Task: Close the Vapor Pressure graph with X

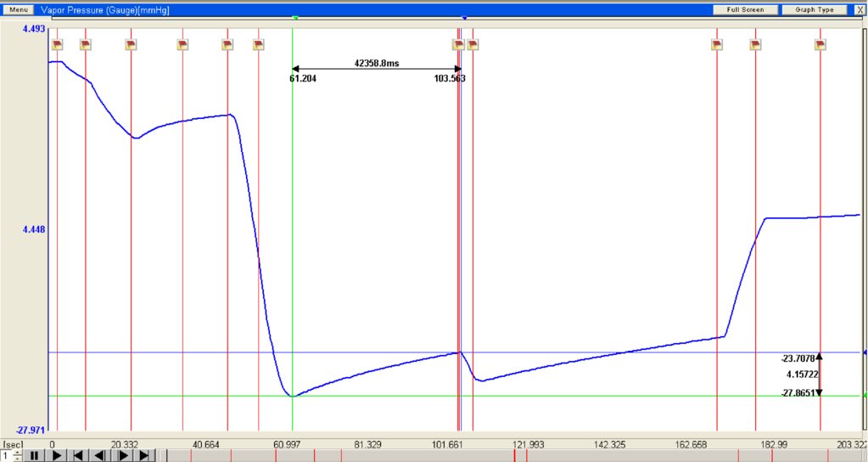Action: (860, 10)
